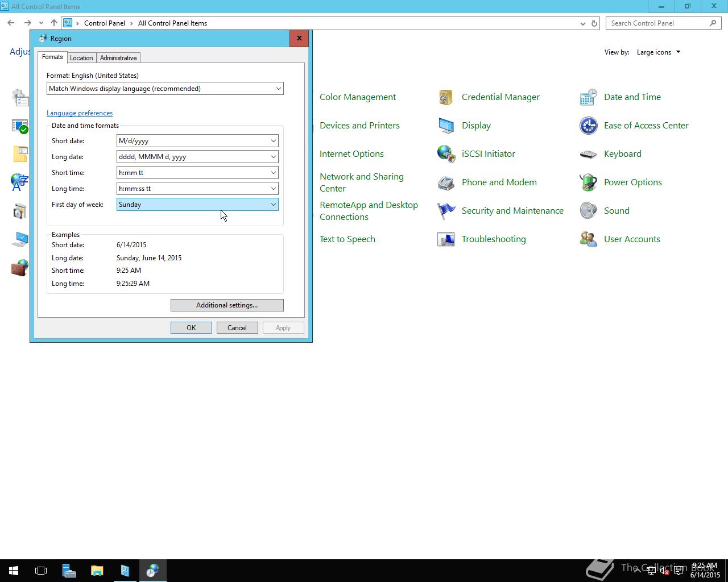This screenshot has height=582, width=728.
Task: Open the Windows Start button
Action: pyautogui.click(x=14, y=571)
